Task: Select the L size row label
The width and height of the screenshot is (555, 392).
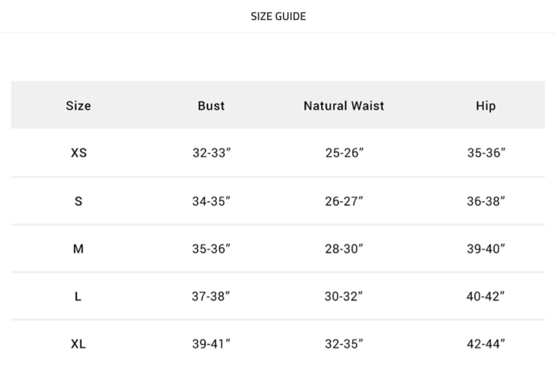Action: click(78, 296)
